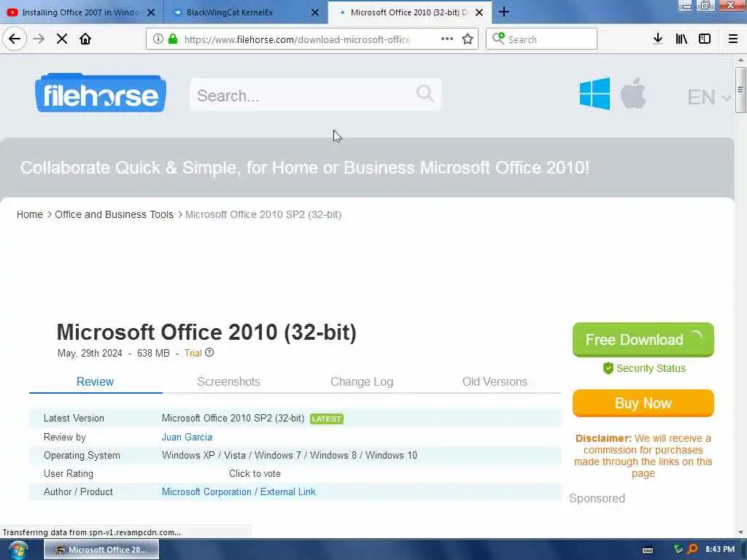
Task: Click the green network tray icon
Action: click(678, 549)
